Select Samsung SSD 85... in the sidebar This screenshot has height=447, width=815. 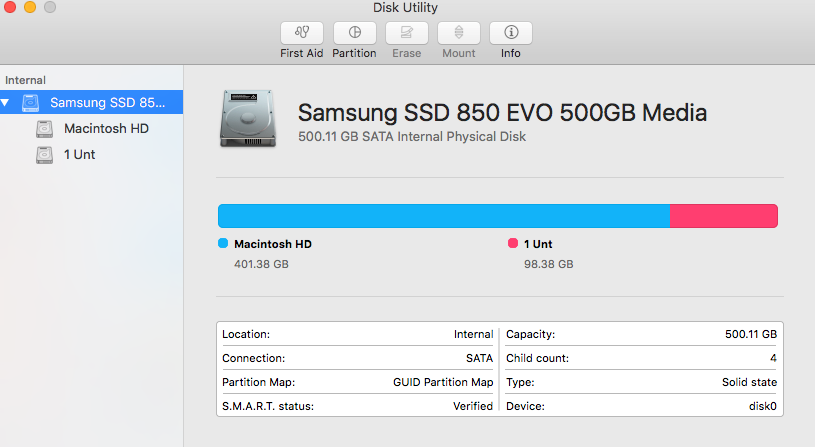pos(91,102)
